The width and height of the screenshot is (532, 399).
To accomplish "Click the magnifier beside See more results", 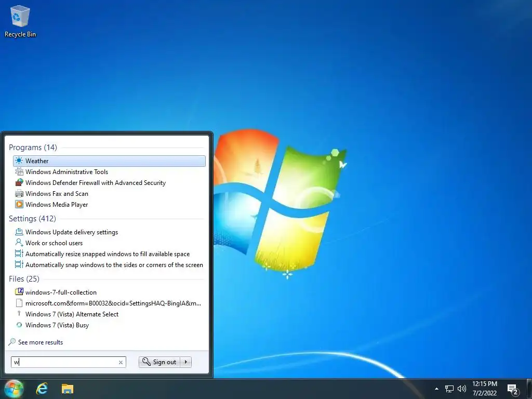I will 12,342.
